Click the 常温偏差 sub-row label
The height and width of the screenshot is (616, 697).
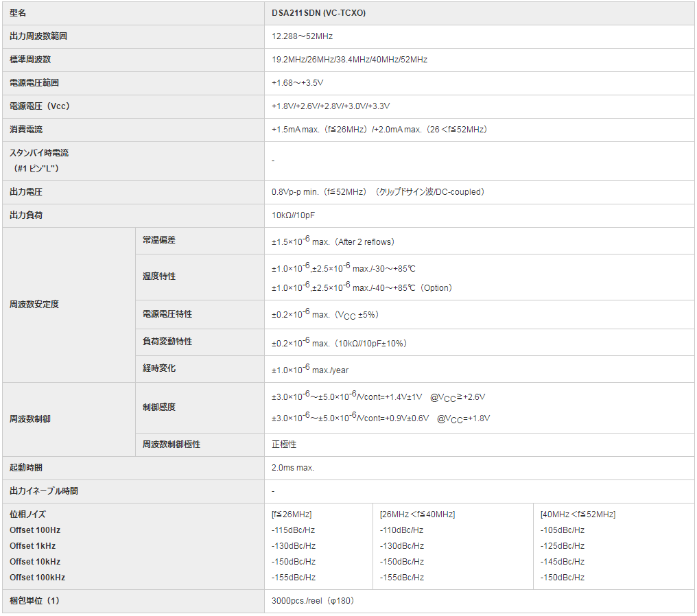159,240
